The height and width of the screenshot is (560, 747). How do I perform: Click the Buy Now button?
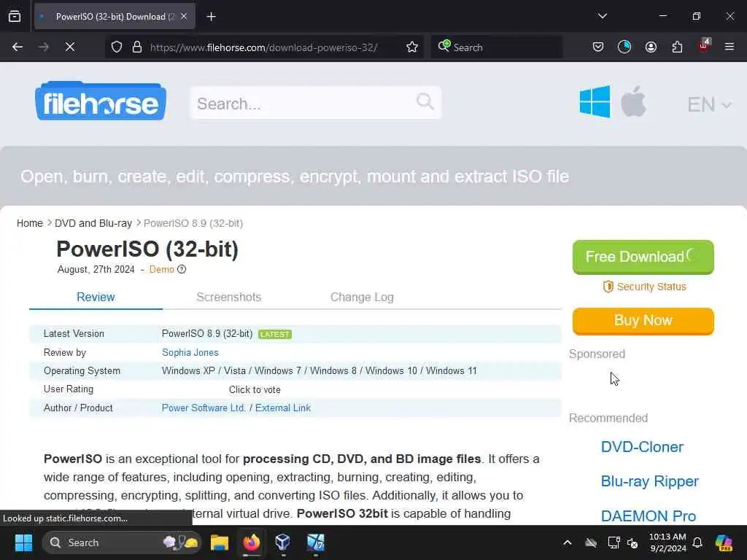point(643,321)
